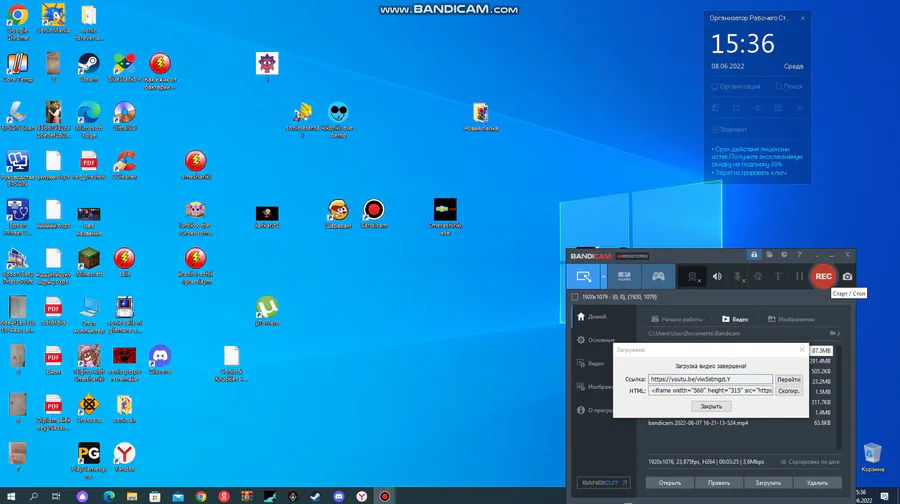
Task: Click taskbar search magnifier icon
Action: 33,496
